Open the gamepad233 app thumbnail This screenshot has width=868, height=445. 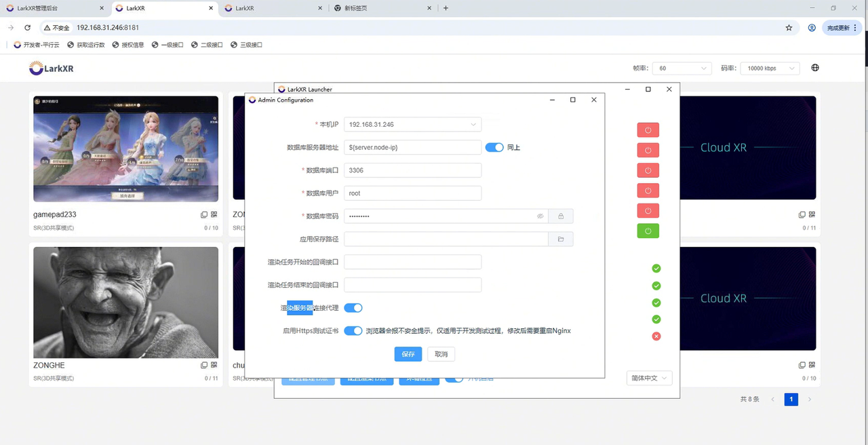pos(126,149)
